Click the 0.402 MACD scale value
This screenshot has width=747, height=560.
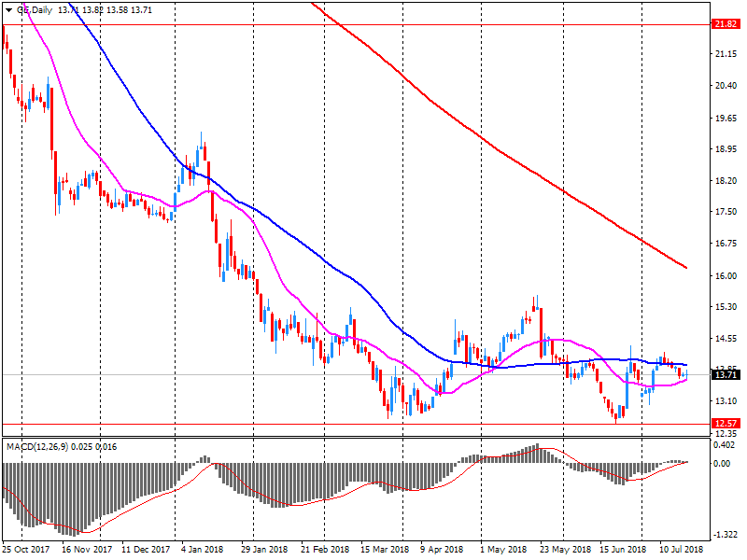coord(726,445)
